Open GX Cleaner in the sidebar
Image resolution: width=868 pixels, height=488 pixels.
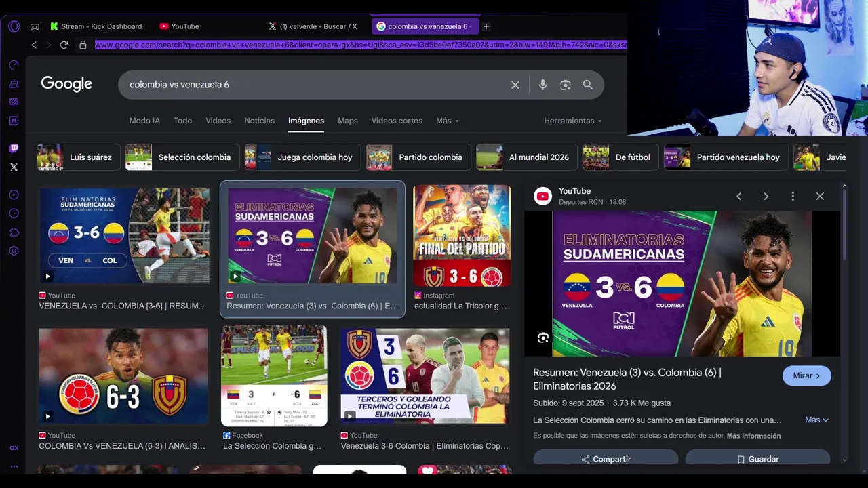point(14,84)
